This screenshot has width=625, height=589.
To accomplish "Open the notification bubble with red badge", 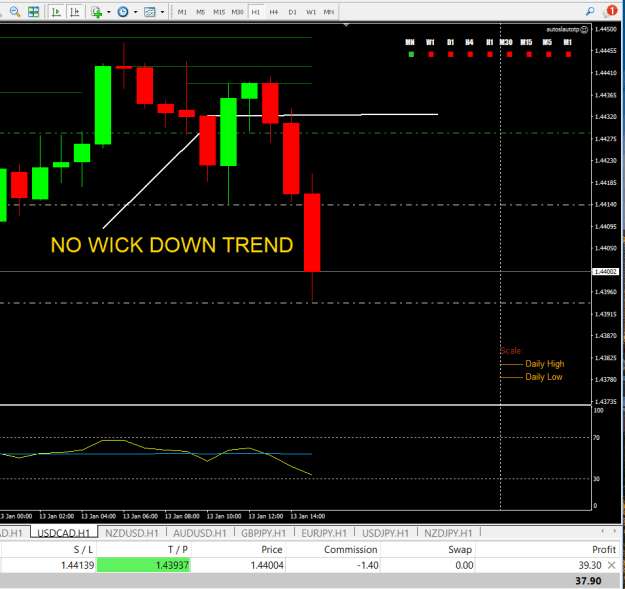I will coord(610,11).
